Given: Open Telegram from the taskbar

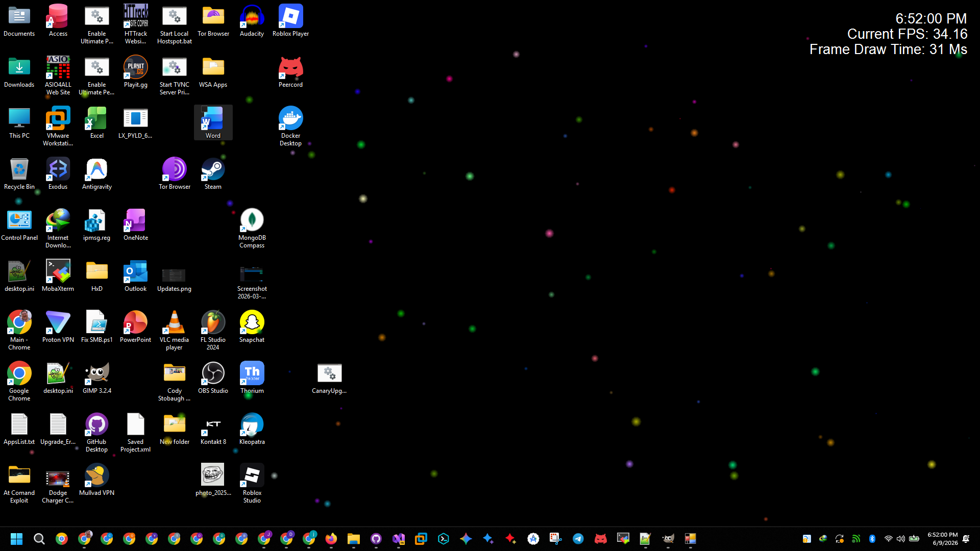Looking at the screenshot, I should click(578, 539).
